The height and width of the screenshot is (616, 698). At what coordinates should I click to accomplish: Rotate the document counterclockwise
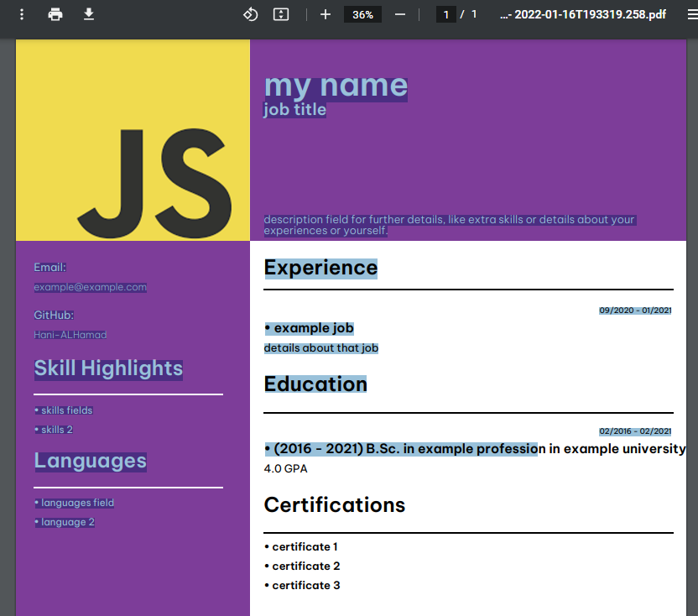coord(250,15)
